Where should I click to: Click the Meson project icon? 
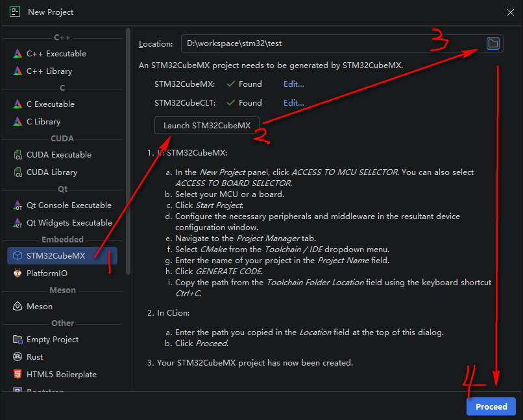[18, 306]
